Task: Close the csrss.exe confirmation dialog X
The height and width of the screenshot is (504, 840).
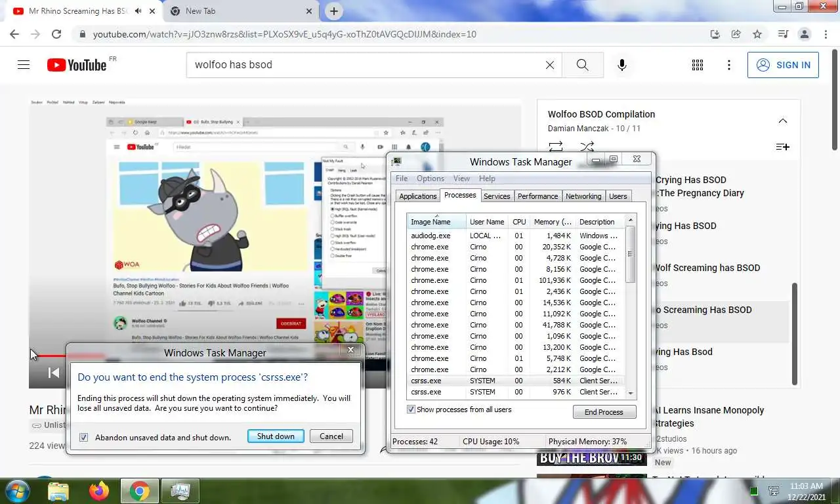Action: coord(350,350)
